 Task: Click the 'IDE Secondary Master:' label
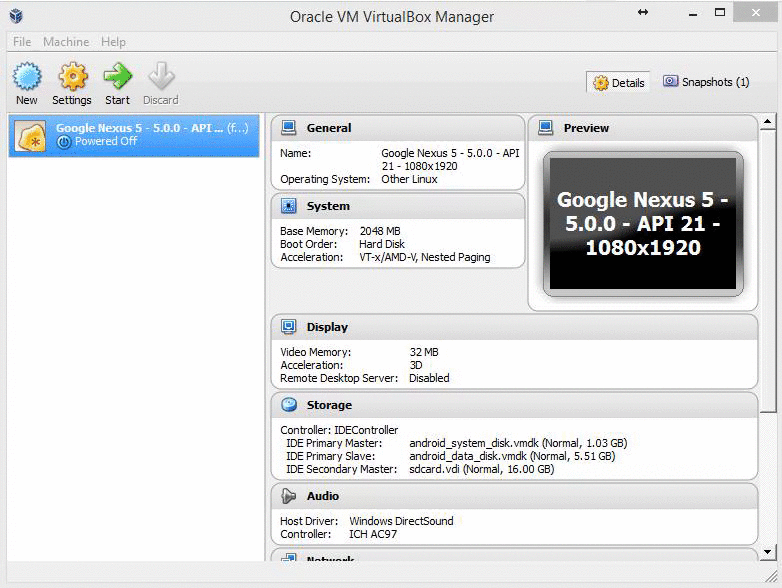point(341,469)
